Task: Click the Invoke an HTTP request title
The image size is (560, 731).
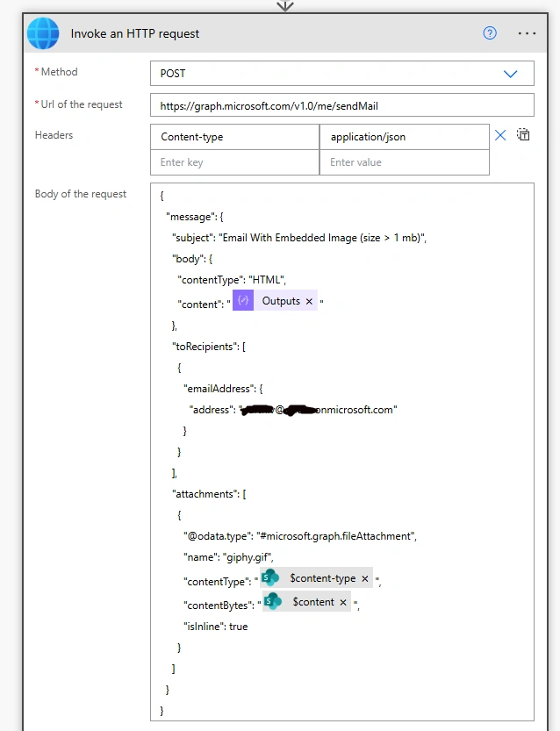Action: point(135,33)
